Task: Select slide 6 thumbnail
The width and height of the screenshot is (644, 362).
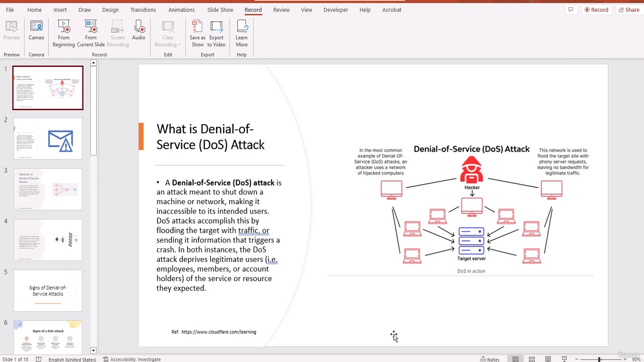Action: [48, 336]
